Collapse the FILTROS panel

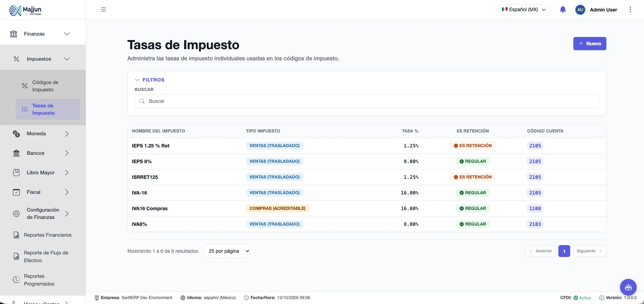click(x=150, y=80)
